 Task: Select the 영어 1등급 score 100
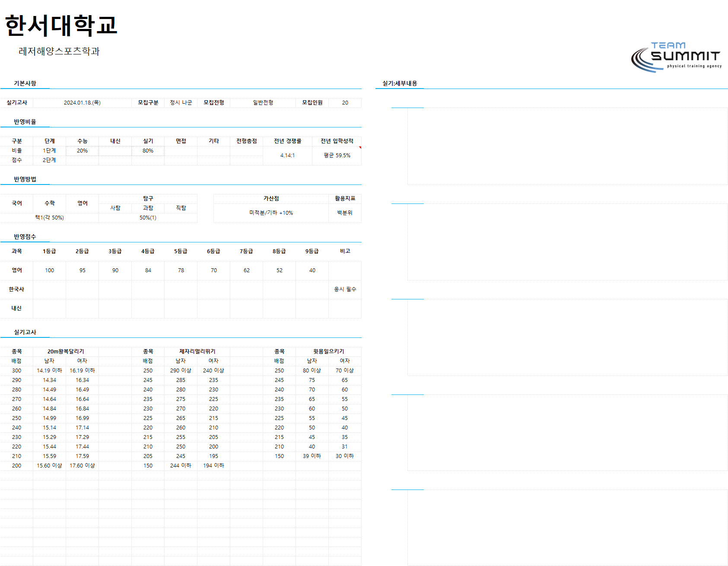50,270
